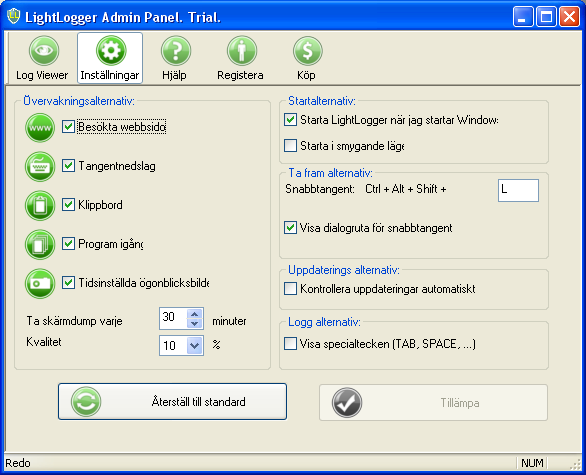586x475 pixels.
Task: Toggle the Klippbord checkbox
Action: 68,204
